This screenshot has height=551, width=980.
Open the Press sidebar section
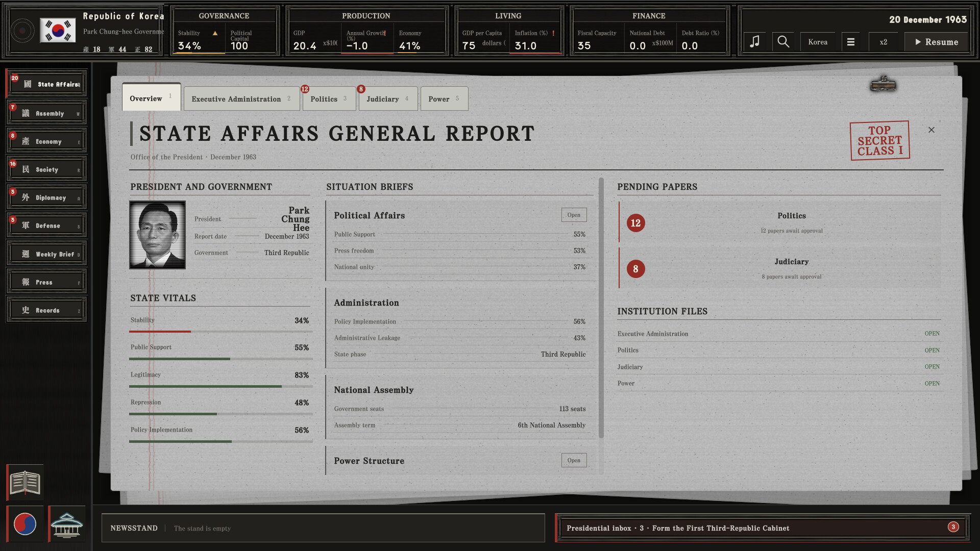pos(47,282)
